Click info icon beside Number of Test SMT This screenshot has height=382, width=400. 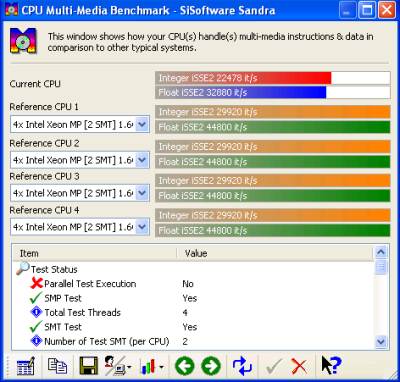(36, 341)
